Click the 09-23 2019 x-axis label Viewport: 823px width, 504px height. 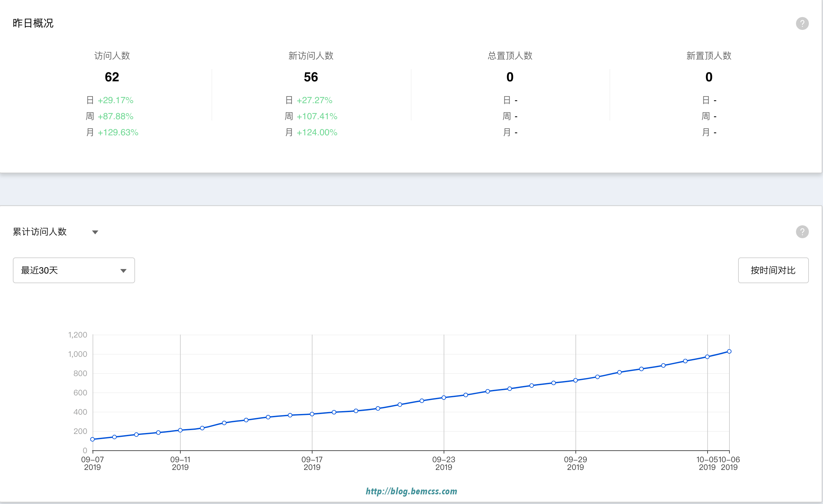click(444, 463)
